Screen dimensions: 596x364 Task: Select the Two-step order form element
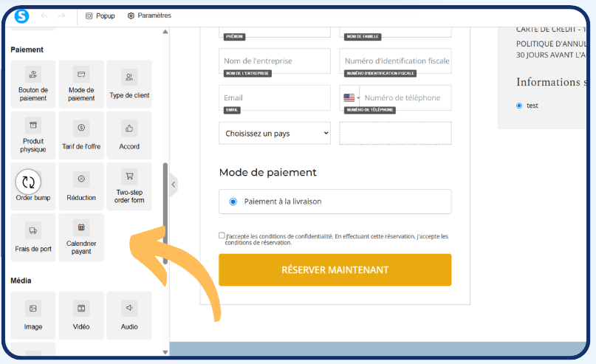click(129, 187)
